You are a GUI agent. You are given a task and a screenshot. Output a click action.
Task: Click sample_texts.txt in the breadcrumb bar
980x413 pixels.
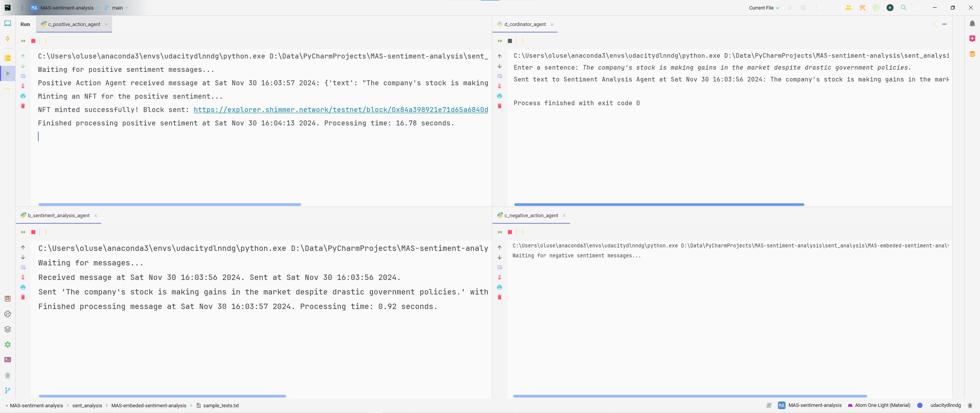click(220, 405)
